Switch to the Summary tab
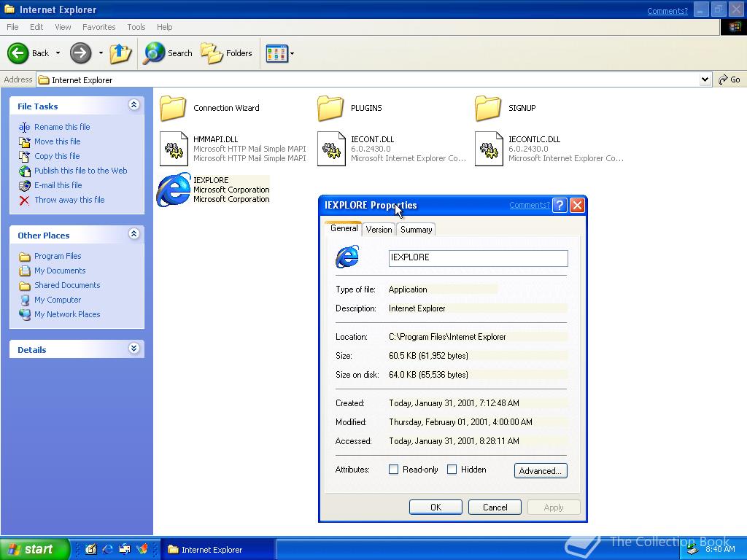This screenshot has width=747, height=560. (x=416, y=230)
